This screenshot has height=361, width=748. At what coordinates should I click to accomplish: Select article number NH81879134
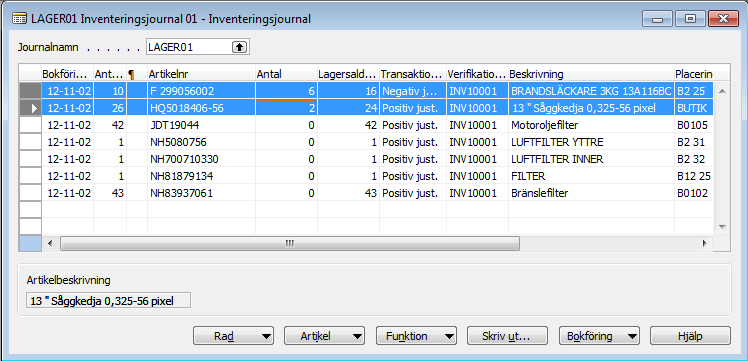click(x=201, y=176)
